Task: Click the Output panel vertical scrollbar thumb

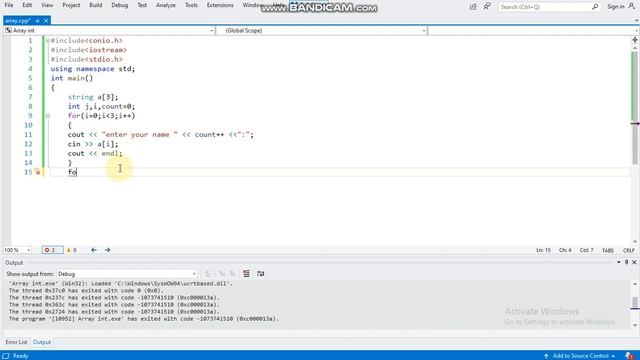Action: click(x=635, y=302)
